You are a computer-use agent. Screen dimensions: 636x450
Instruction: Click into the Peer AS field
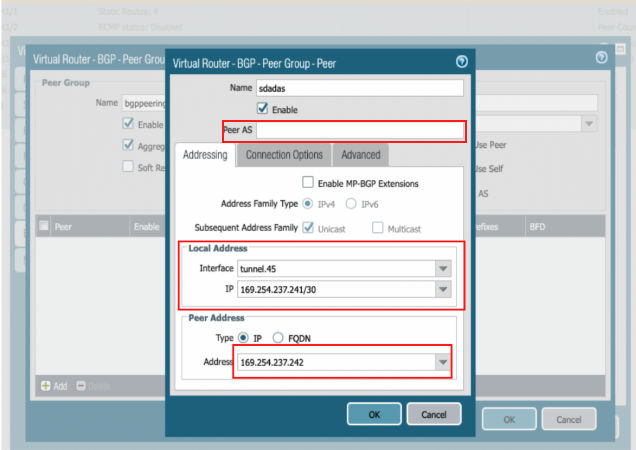[360, 130]
